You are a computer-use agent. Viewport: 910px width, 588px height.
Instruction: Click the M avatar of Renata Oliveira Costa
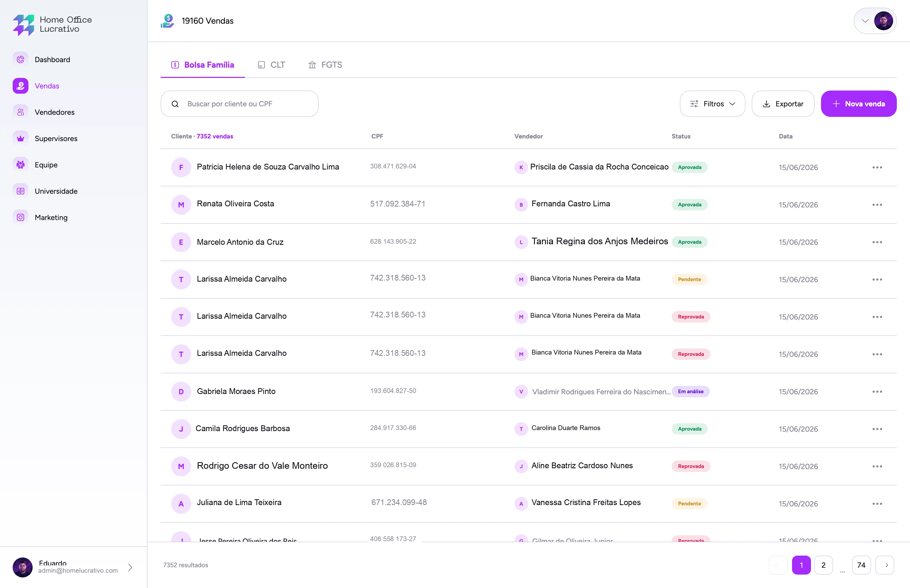(181, 205)
